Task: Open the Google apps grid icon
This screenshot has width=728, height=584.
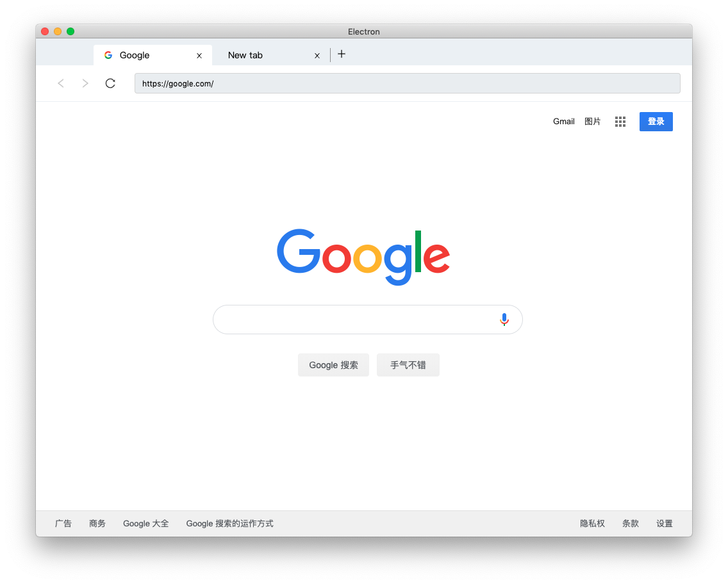Action: 620,122
